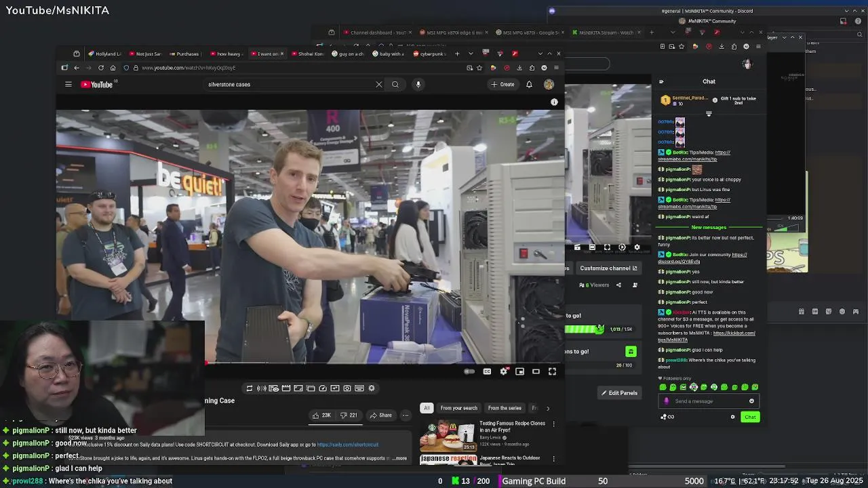This screenshot has width=868, height=488.
Task: Switch video to miniplayer mode
Action: [x=519, y=371]
